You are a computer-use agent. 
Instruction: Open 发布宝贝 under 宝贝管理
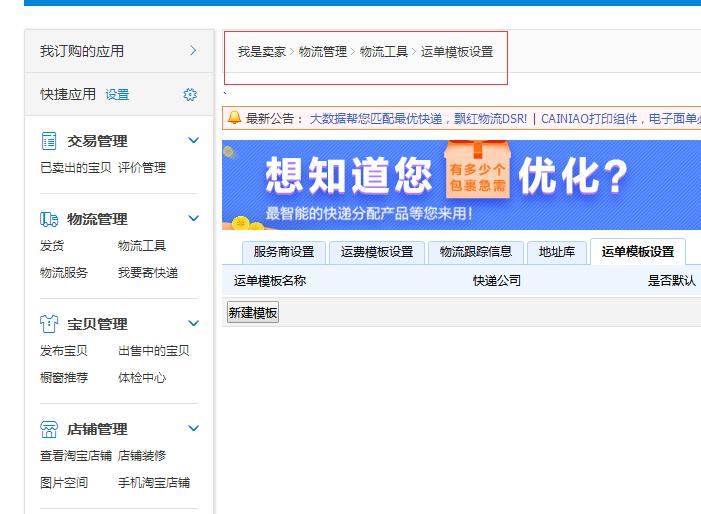pyautogui.click(x=64, y=350)
